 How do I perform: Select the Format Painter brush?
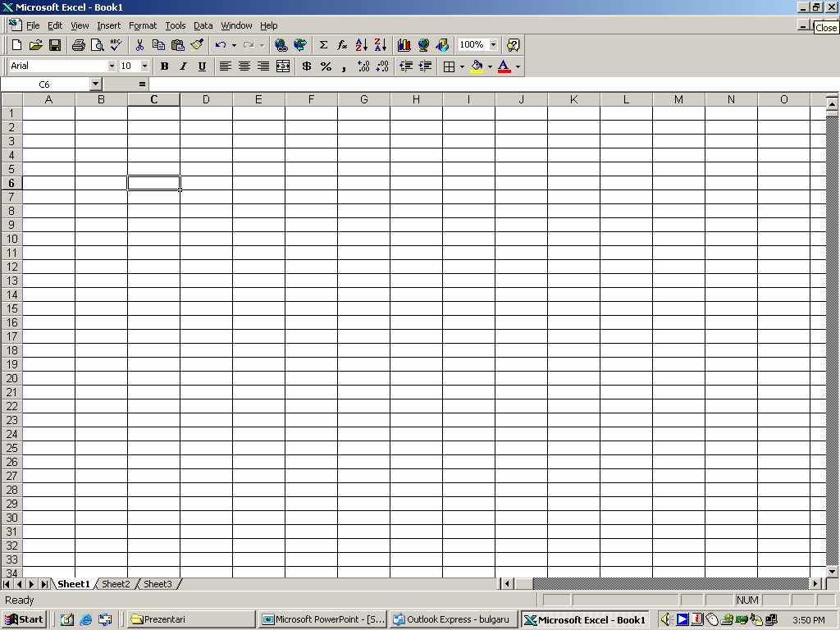coord(197,45)
